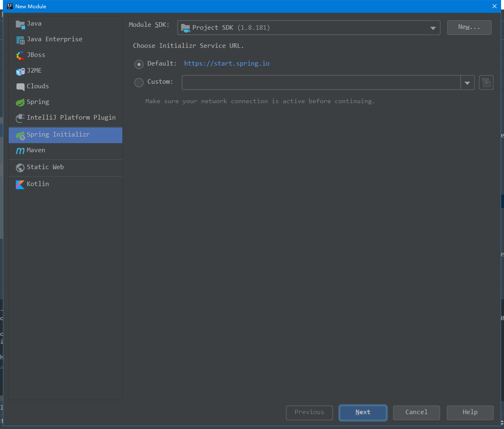Select the Default Initializr URL radio button
504x429 pixels.
(139, 64)
